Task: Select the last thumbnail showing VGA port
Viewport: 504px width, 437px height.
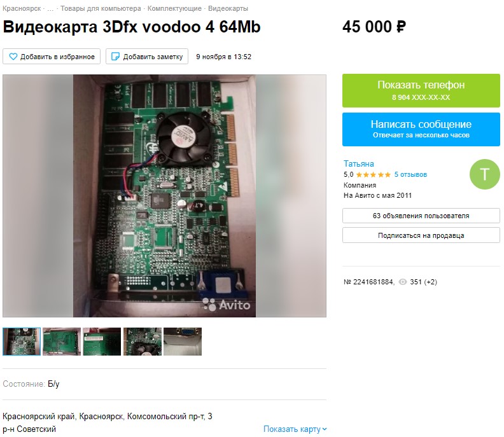Action: [x=183, y=342]
